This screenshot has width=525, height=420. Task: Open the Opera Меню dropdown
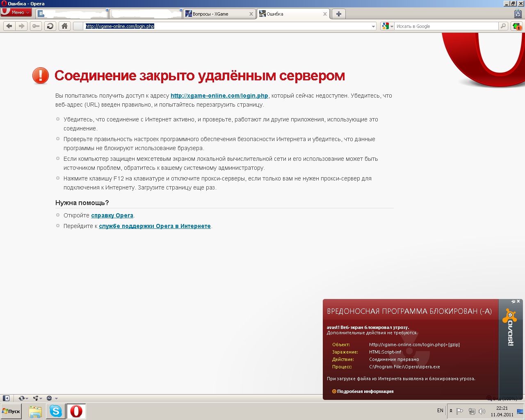(x=16, y=12)
